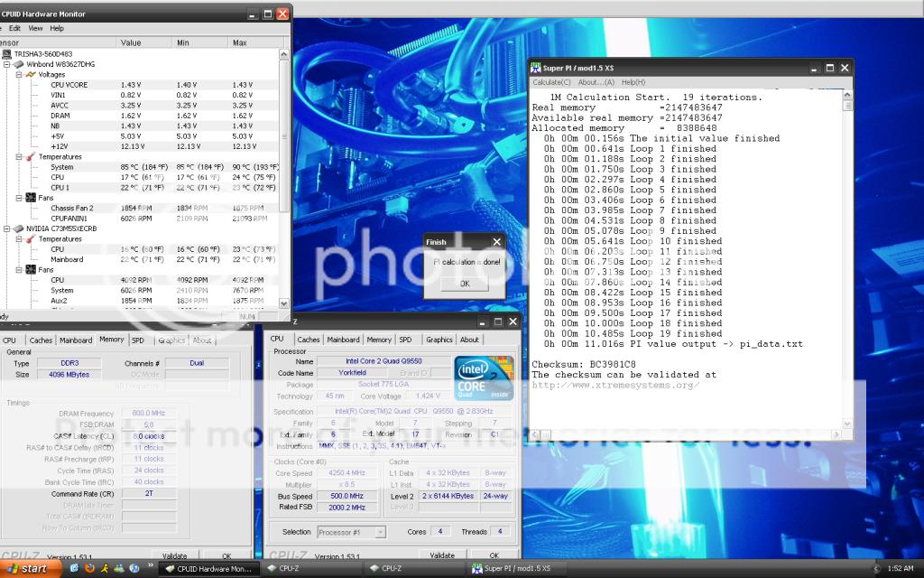
Task: Click the fan icon beside Winbond Fans
Action: pyautogui.click(x=31, y=198)
